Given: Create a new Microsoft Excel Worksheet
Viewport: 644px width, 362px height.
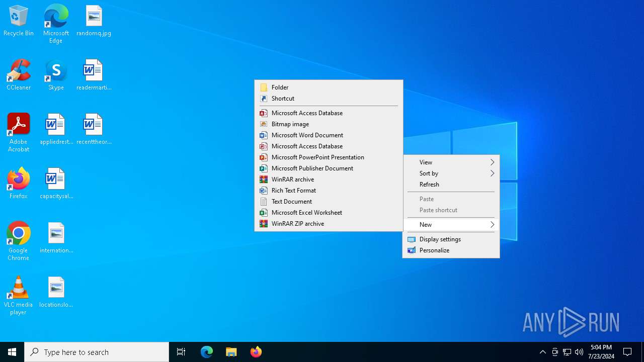Looking at the screenshot, I should (x=329, y=213).
